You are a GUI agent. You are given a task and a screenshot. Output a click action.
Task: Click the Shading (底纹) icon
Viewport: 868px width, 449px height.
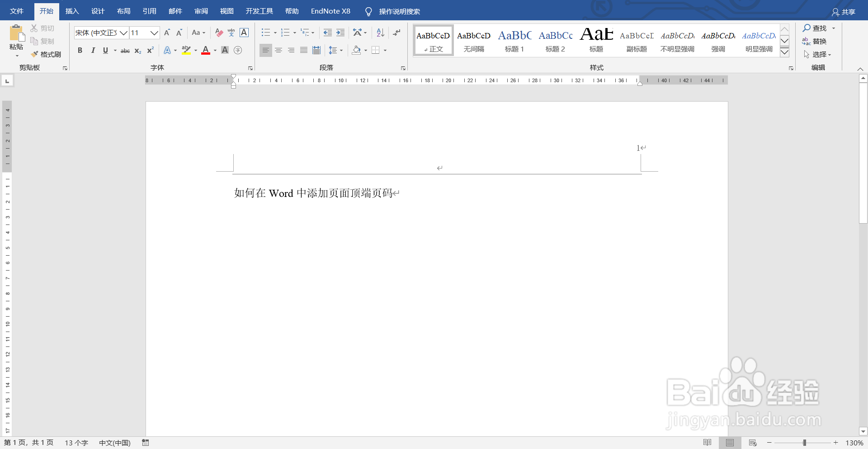pos(356,50)
